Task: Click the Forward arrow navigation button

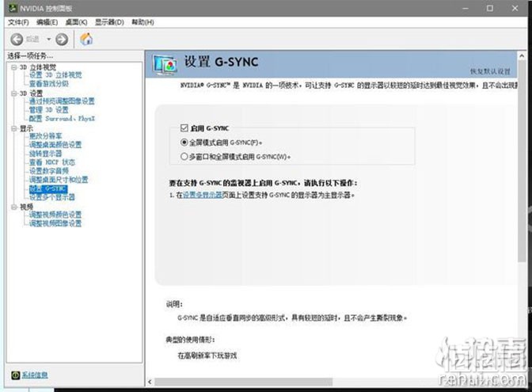Action: (x=62, y=40)
